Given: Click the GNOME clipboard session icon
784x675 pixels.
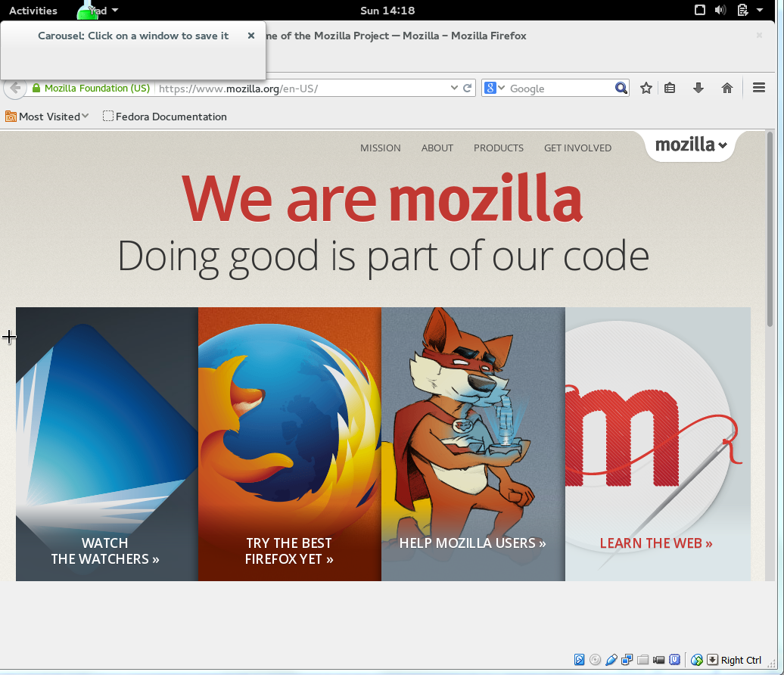Looking at the screenshot, I should pos(742,10).
